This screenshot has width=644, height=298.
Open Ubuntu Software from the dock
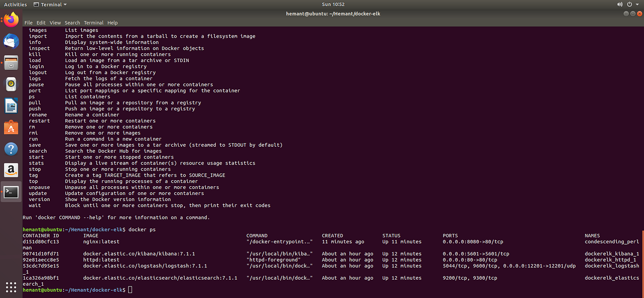(10, 127)
